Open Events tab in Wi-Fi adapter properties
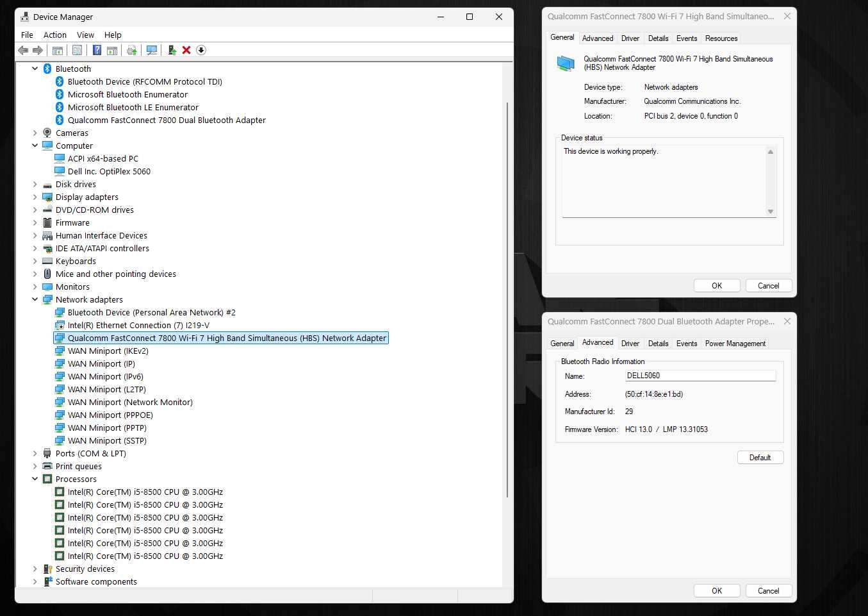 (x=687, y=38)
